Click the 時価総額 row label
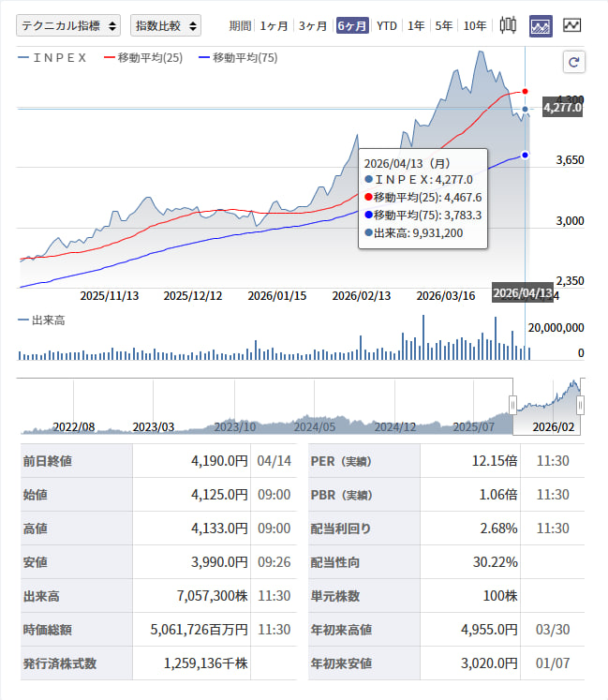 pos(48,630)
